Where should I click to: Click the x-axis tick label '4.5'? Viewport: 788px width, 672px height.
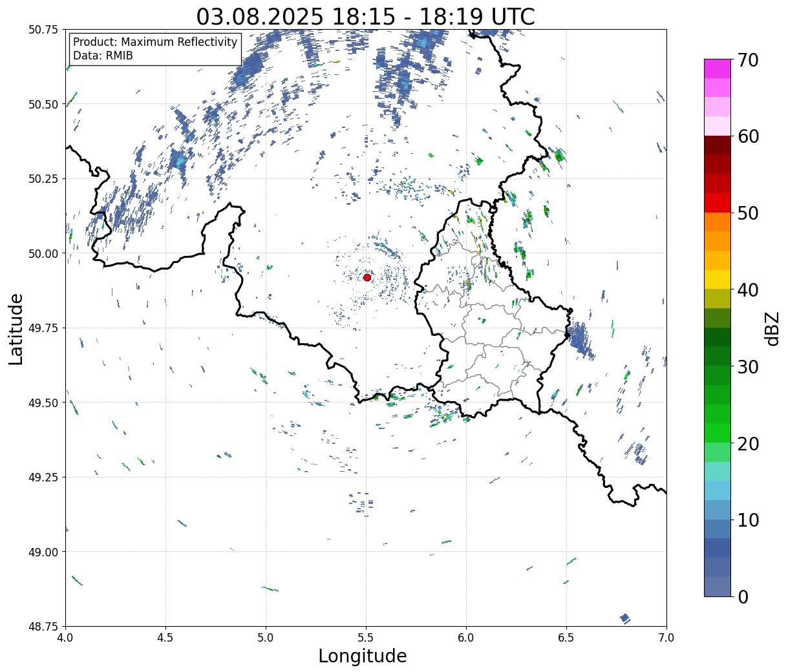(165, 637)
